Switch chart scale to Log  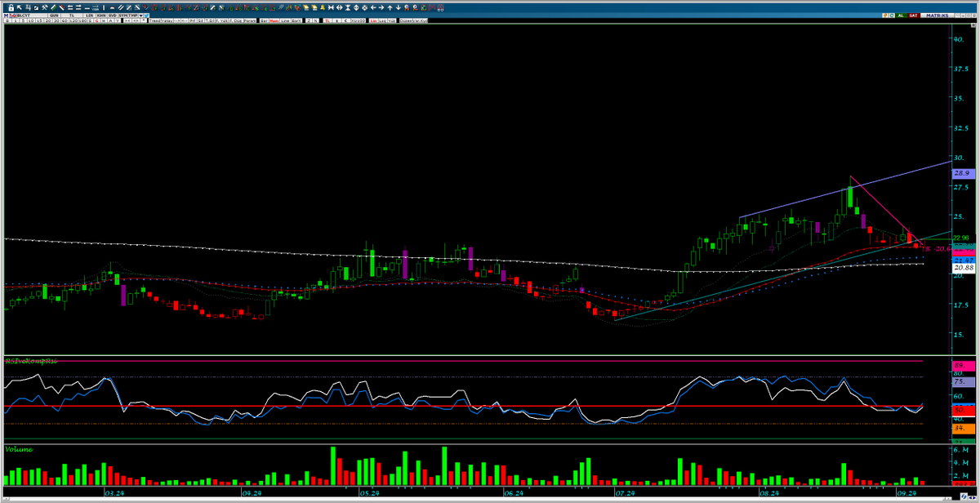coord(383,20)
